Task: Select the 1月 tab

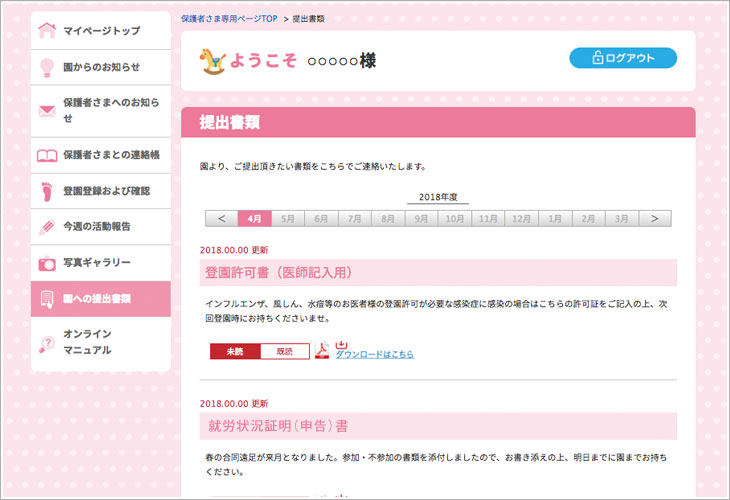Action: coord(555,218)
